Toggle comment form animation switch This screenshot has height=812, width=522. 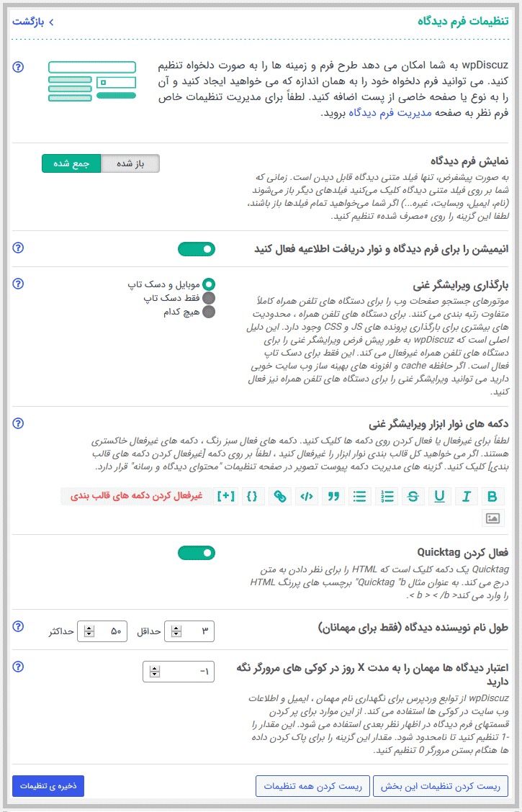197,249
